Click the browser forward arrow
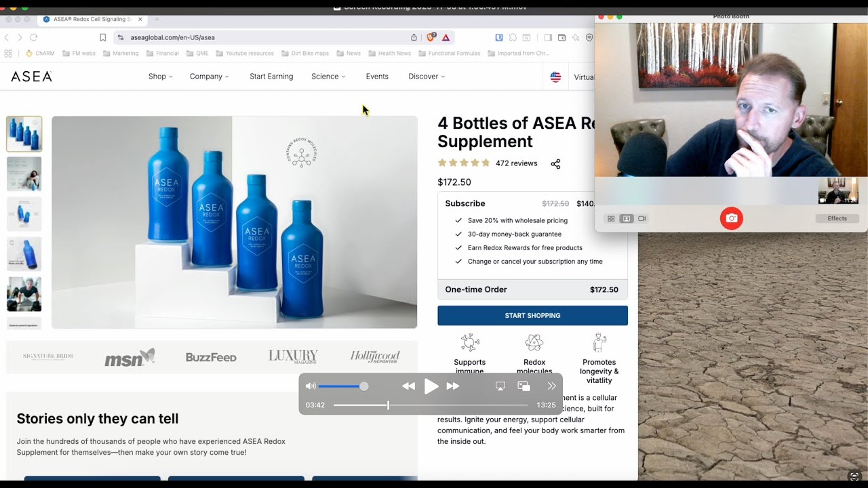The image size is (868, 488). tap(20, 37)
